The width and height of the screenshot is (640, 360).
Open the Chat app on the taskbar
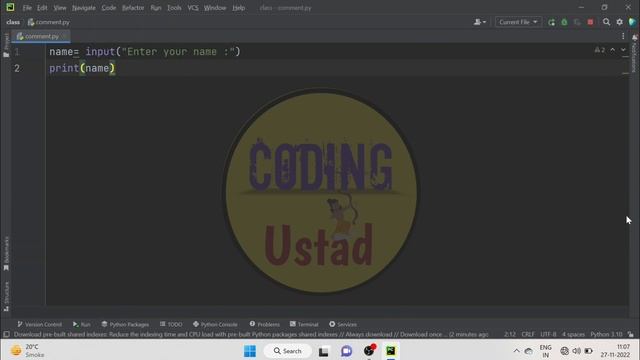click(346, 351)
